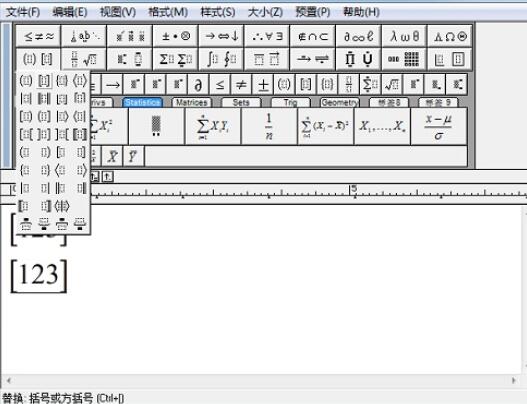The width and height of the screenshot is (527, 404).
Task: Click the horizontal scrollbar right arrow
Action: [x=514, y=380]
